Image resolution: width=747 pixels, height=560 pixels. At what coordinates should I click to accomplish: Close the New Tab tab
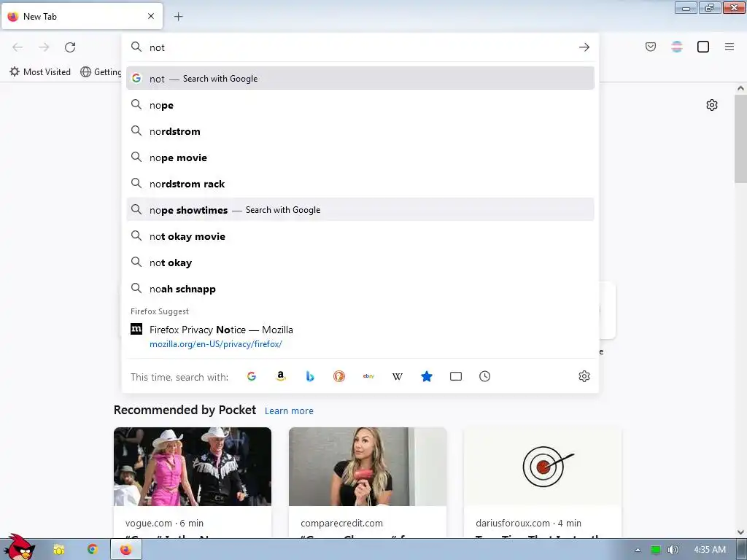[x=151, y=16]
